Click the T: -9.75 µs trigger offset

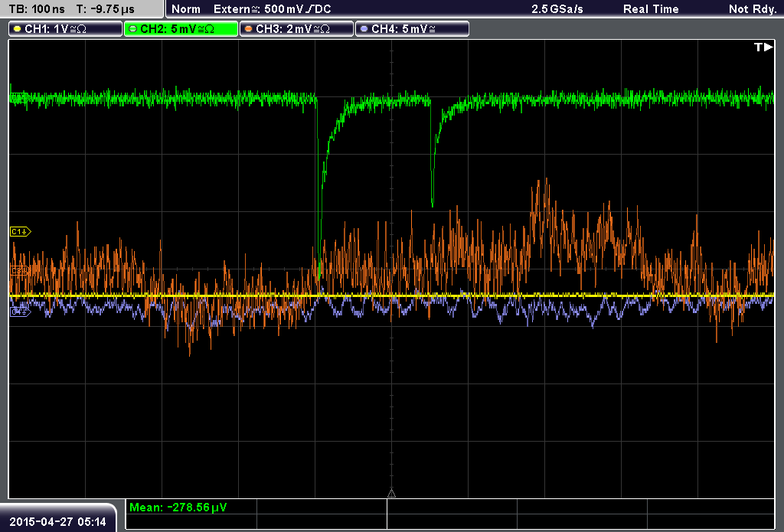105,9
